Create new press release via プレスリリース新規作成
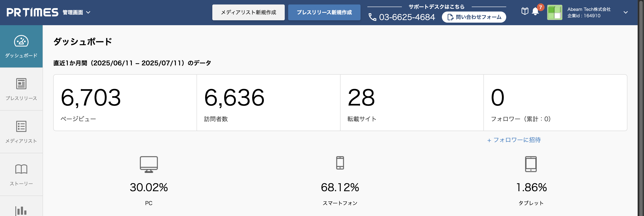The image size is (644, 216). pos(324,12)
